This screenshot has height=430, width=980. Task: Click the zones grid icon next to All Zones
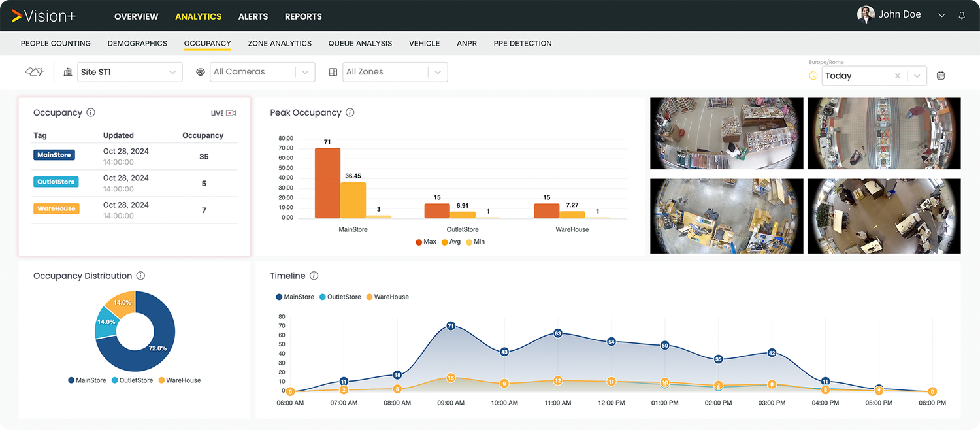333,72
